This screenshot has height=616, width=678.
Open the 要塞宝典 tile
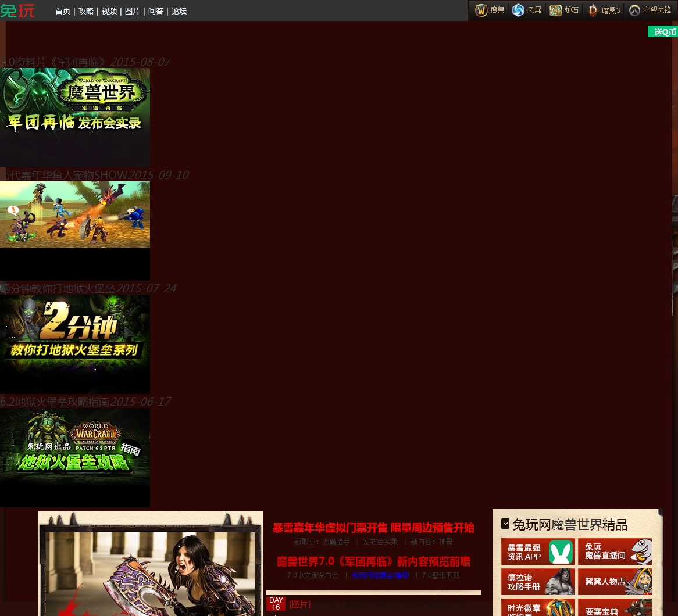click(615, 607)
